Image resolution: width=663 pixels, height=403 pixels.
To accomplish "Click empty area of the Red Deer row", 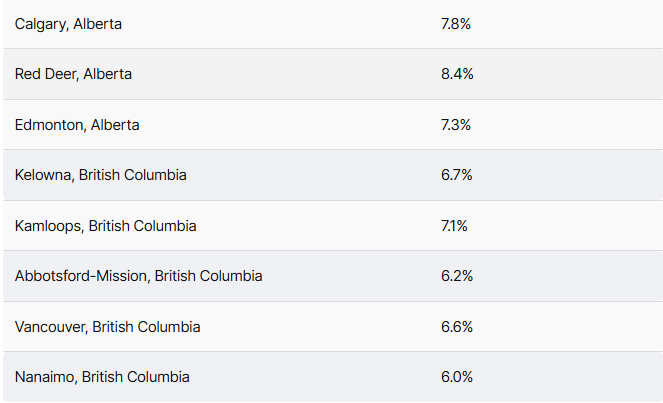I will [x=288, y=74].
